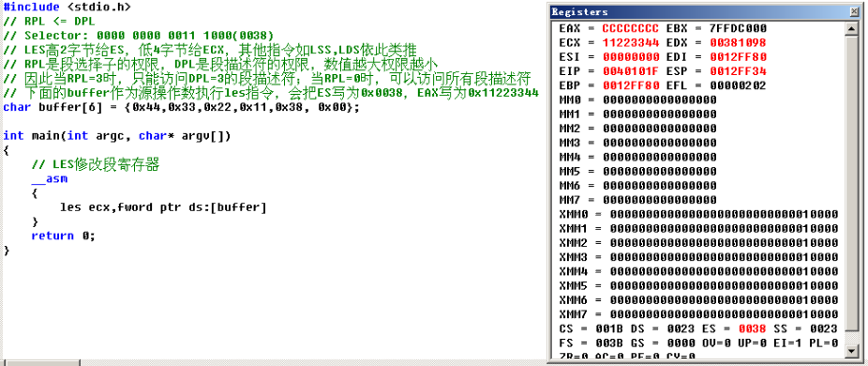
Task: Click the RPL <= DPL comment
Action: tap(49, 22)
